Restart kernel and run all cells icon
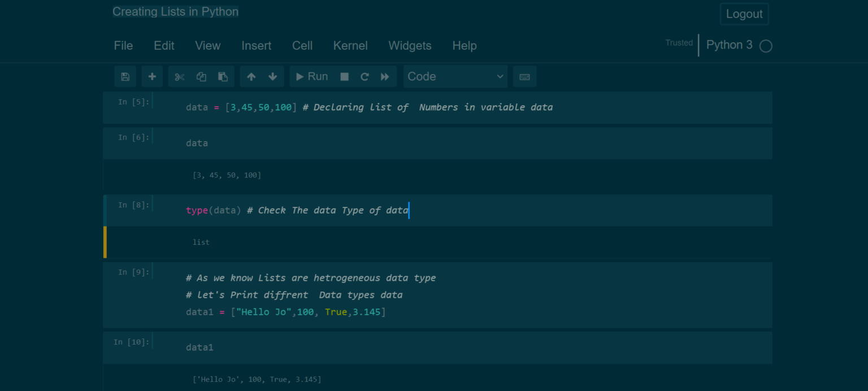 (385, 77)
